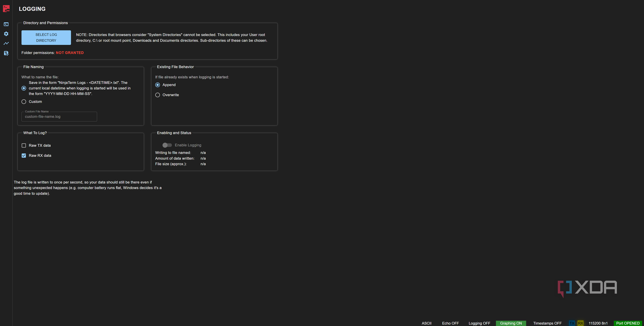Click the Port OPENED status button

[x=628, y=323]
